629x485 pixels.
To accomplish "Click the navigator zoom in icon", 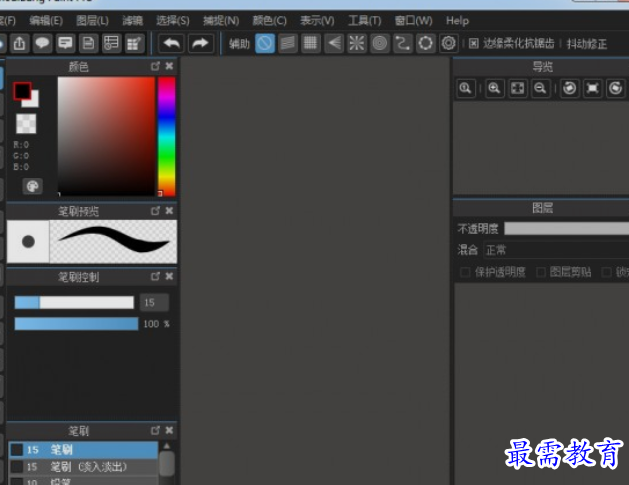I will tap(494, 88).
